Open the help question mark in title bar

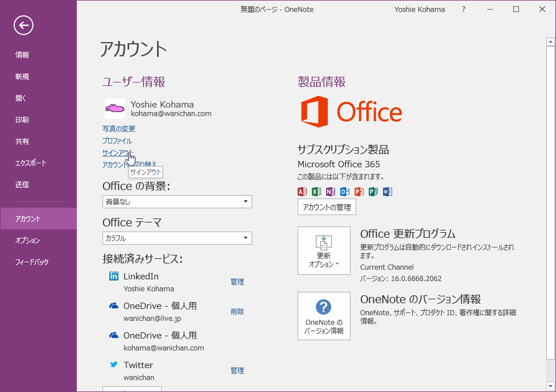pos(463,10)
